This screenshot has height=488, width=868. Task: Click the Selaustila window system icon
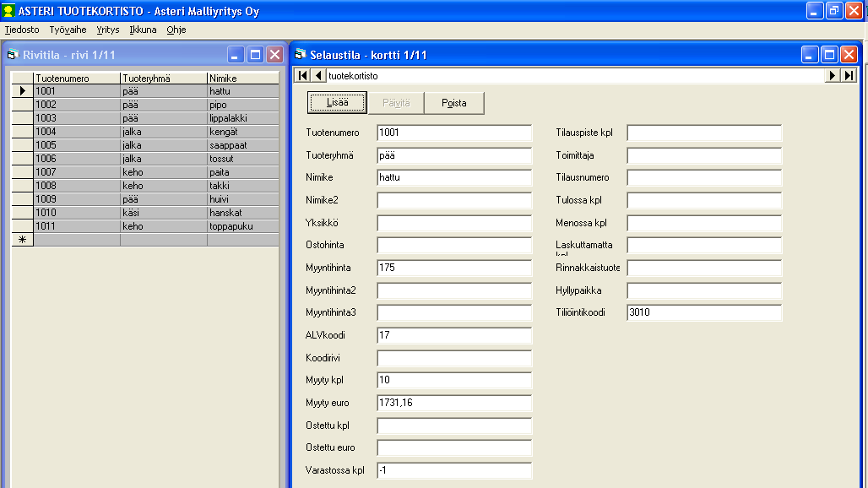click(301, 54)
